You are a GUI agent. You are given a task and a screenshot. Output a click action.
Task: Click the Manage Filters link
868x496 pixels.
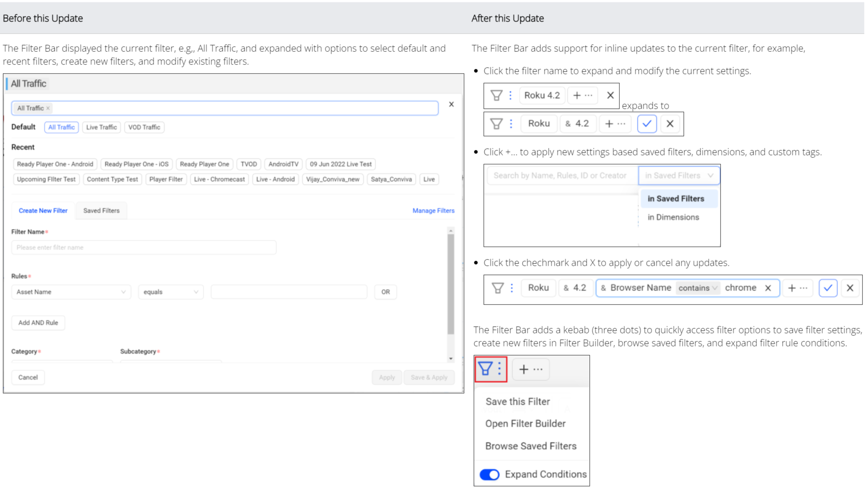coord(433,210)
